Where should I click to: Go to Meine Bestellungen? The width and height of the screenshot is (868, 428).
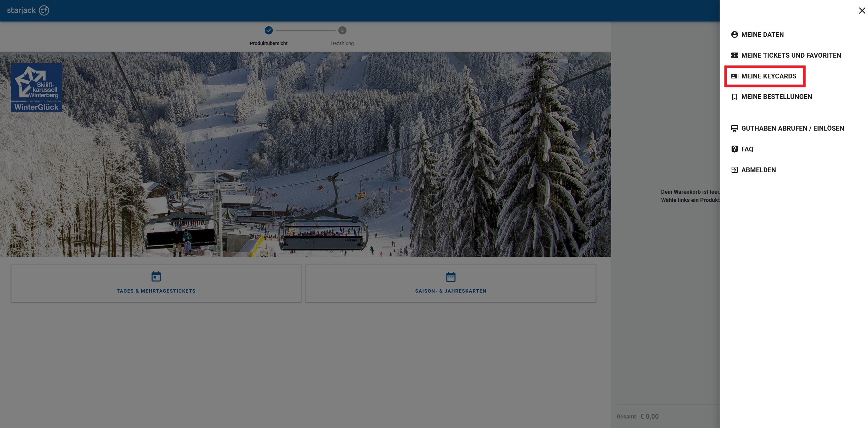(x=776, y=97)
